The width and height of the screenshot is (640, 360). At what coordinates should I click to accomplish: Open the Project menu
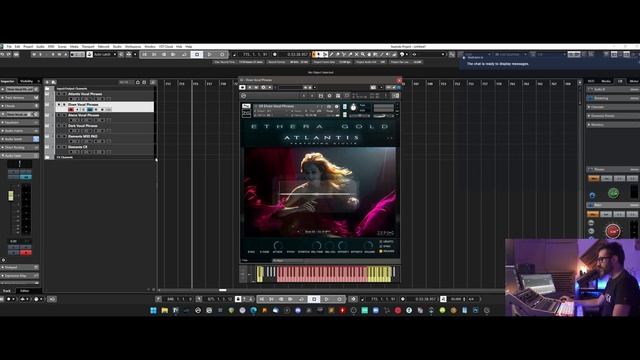click(28, 47)
